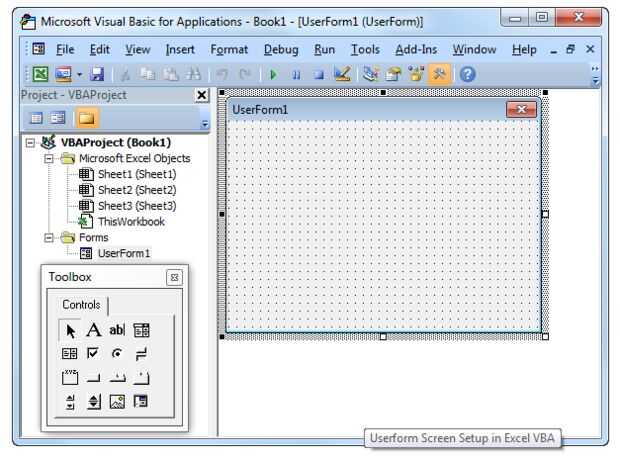
Task: Click the Break pause icon
Action: pos(296,74)
